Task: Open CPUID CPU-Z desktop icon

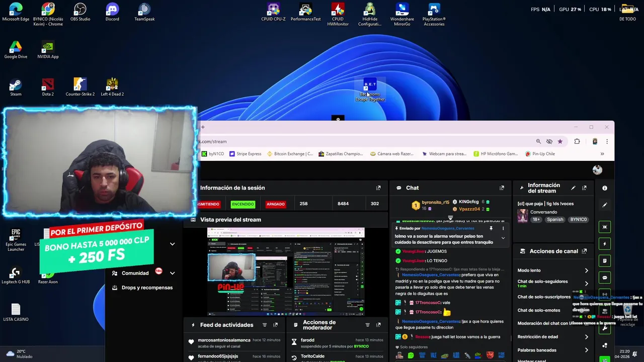Action: pyautogui.click(x=273, y=13)
